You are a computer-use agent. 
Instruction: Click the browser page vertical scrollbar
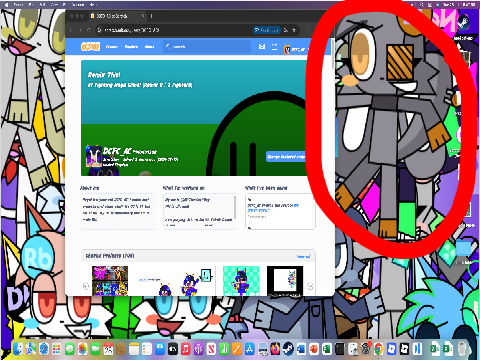point(333,53)
